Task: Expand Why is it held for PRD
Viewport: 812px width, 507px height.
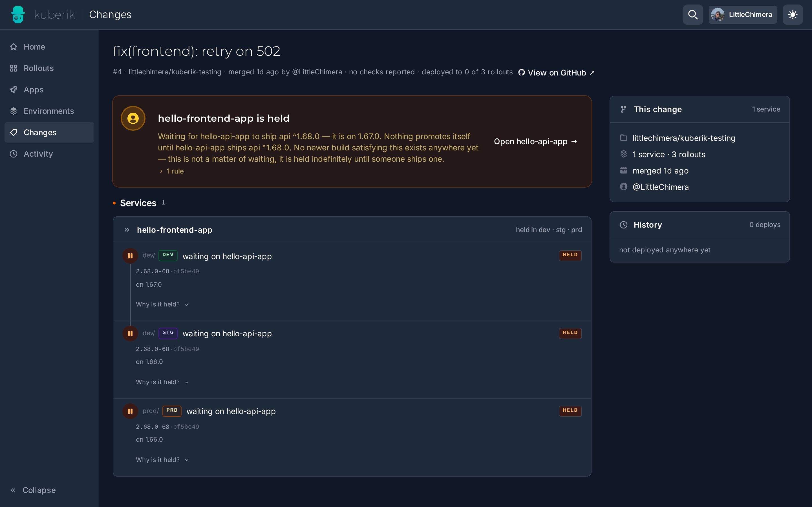Action: pos(162,460)
